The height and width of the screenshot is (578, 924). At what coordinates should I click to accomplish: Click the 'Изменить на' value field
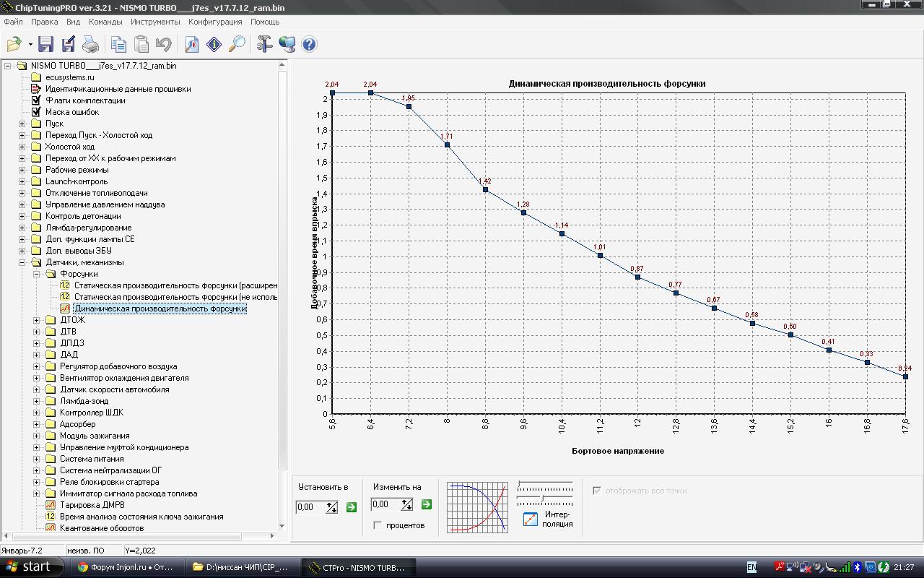click(385, 504)
